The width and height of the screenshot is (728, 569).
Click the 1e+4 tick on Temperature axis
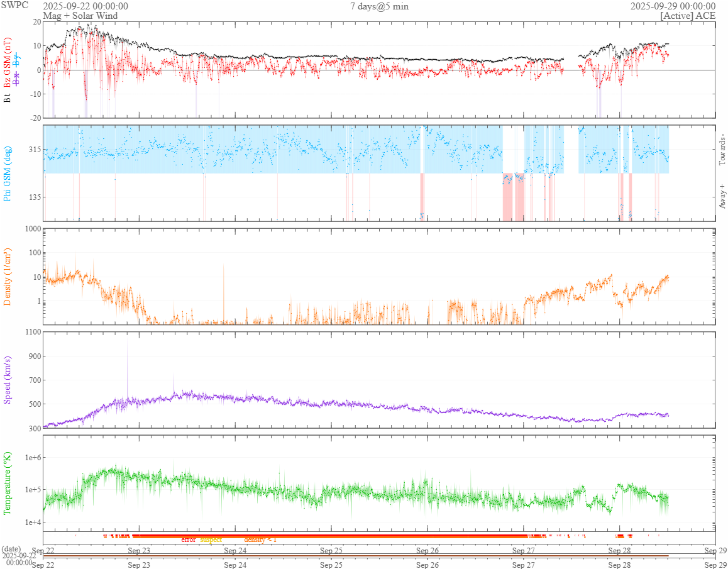[x=32, y=522]
